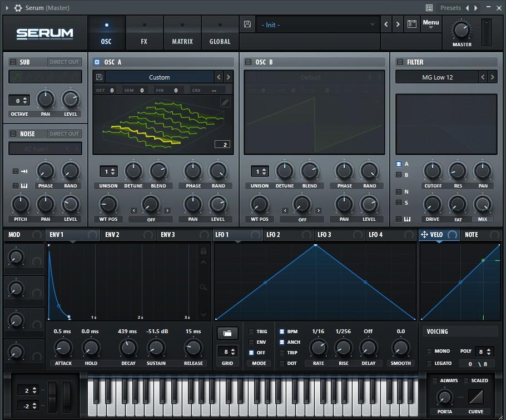
Task: Disable the OSC A oscillator
Action: pyautogui.click(x=97, y=62)
